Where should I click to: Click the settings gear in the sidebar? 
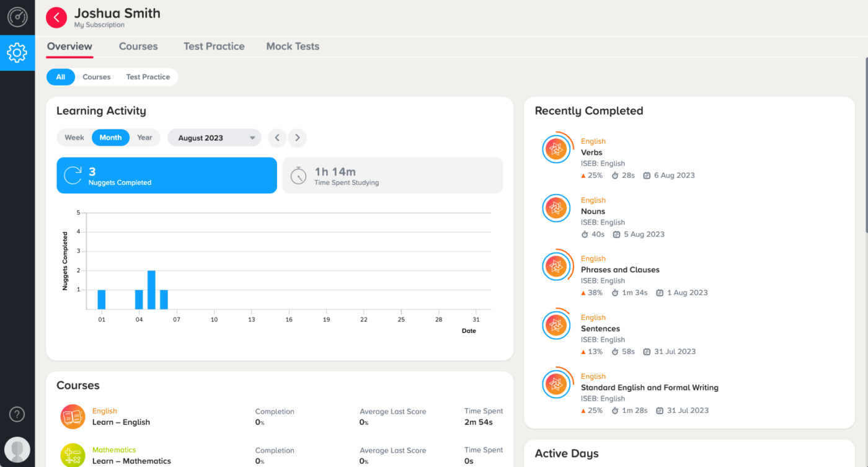[x=17, y=53]
